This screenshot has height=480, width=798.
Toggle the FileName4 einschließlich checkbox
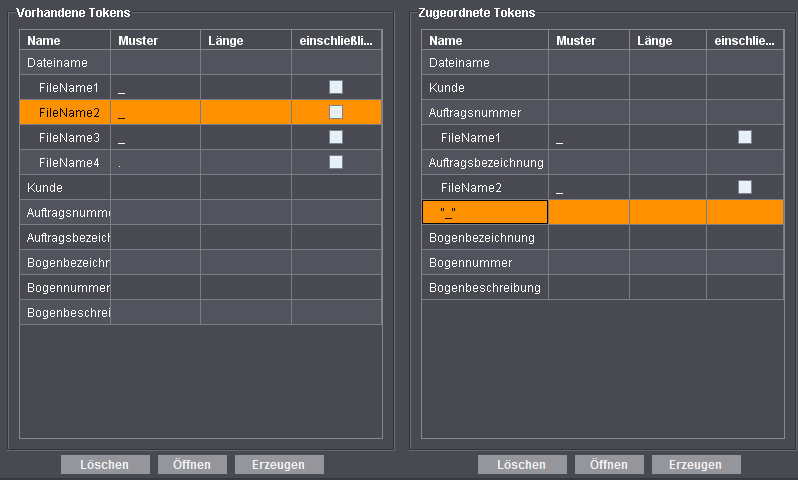coord(336,162)
